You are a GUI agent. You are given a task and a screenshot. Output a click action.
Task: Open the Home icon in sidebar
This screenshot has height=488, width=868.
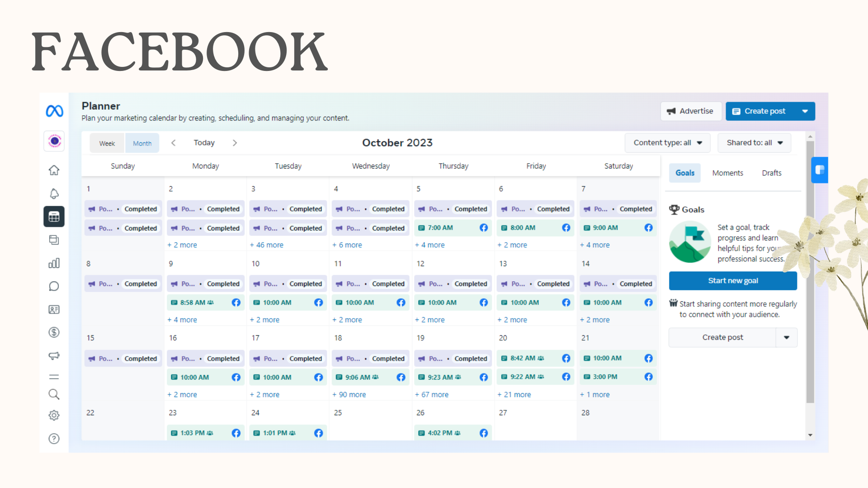coord(54,170)
